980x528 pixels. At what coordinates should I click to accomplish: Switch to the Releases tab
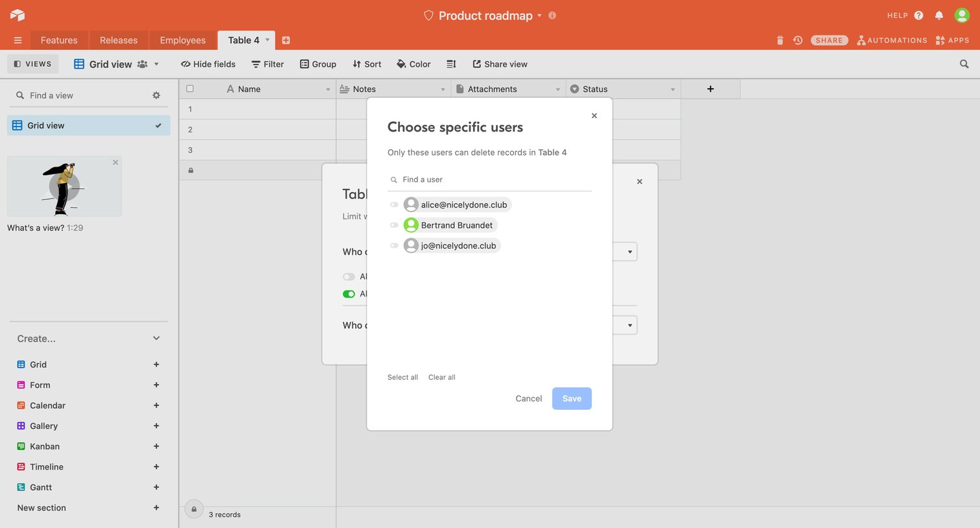coord(119,40)
